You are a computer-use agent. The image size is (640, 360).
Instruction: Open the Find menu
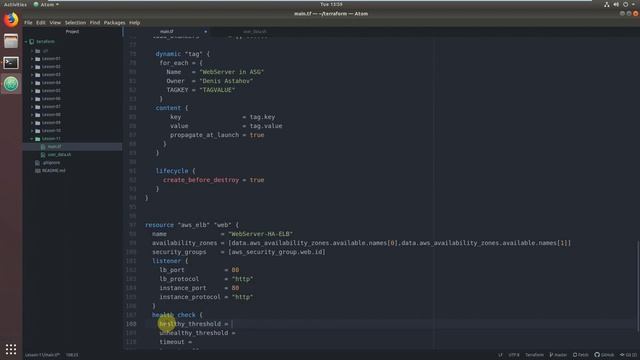95,23
